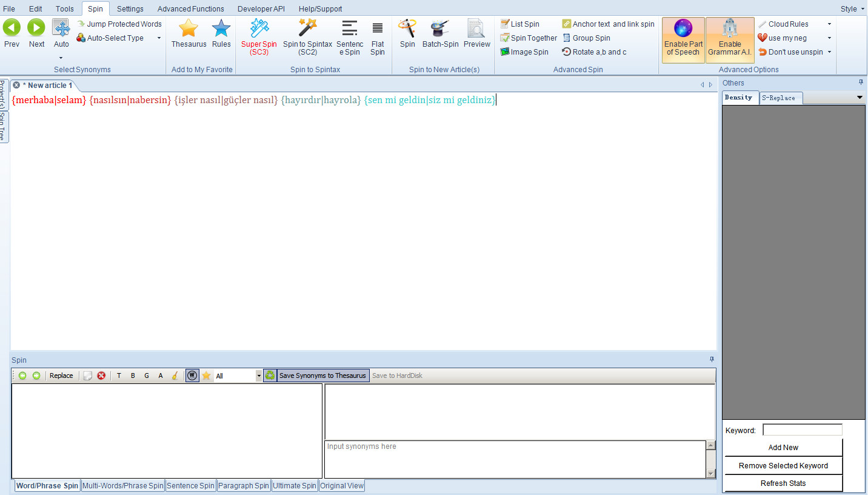Viewport: 868px width, 495px height.
Task: Click the Add New keyword button
Action: click(x=783, y=448)
